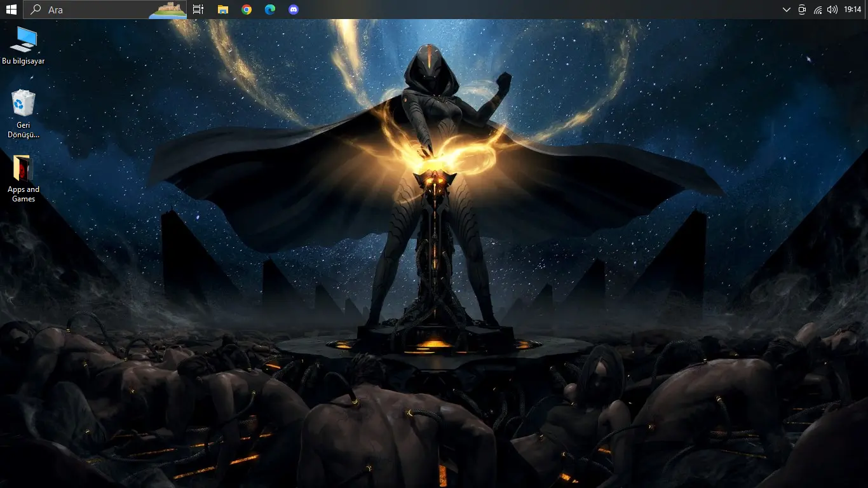Select the Bu bilgisayar desktop icon
The height and width of the screenshot is (488, 868).
coord(24,46)
